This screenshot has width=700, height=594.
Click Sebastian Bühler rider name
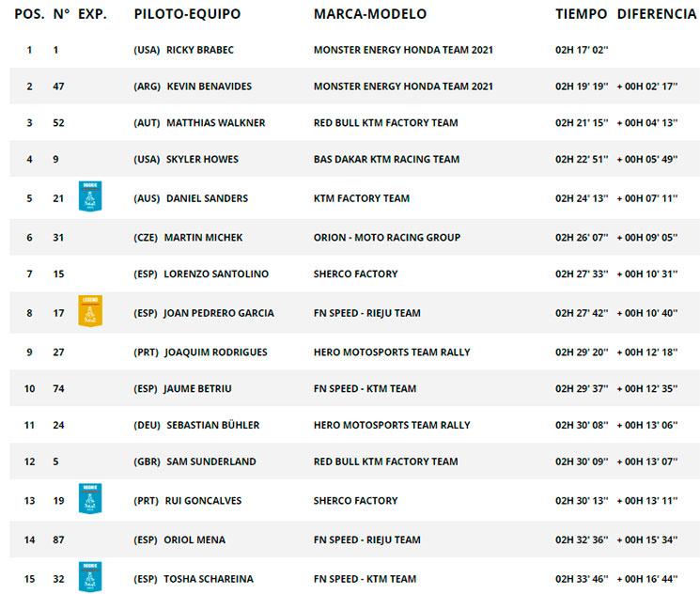(x=213, y=425)
